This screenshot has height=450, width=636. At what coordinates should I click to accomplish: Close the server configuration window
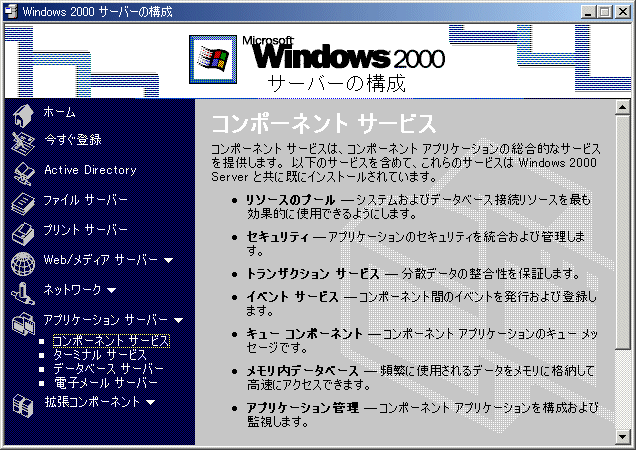(623, 12)
